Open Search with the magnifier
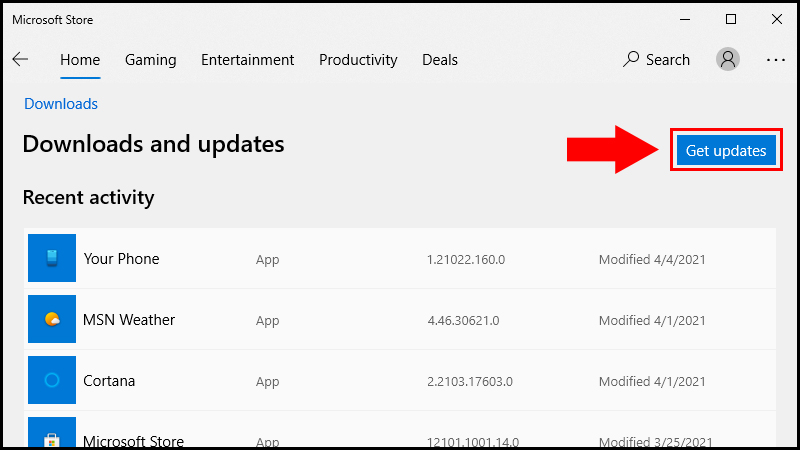 656,60
